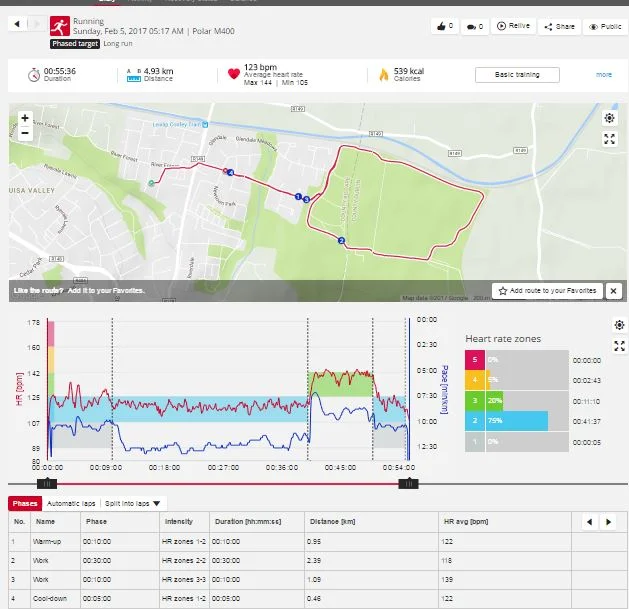Screen dimensions: 629x609
Task: Open the comments bubble icon
Action: (476, 27)
